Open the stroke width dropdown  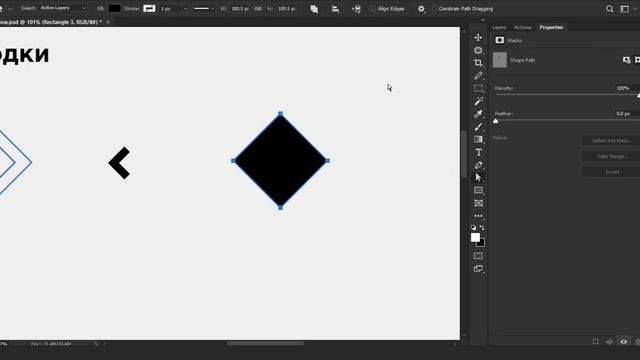[x=185, y=9]
